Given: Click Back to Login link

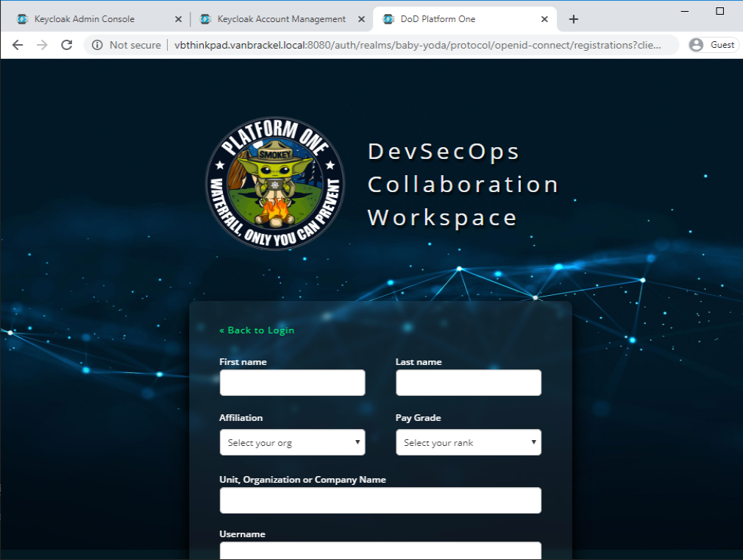Looking at the screenshot, I should coord(257,330).
